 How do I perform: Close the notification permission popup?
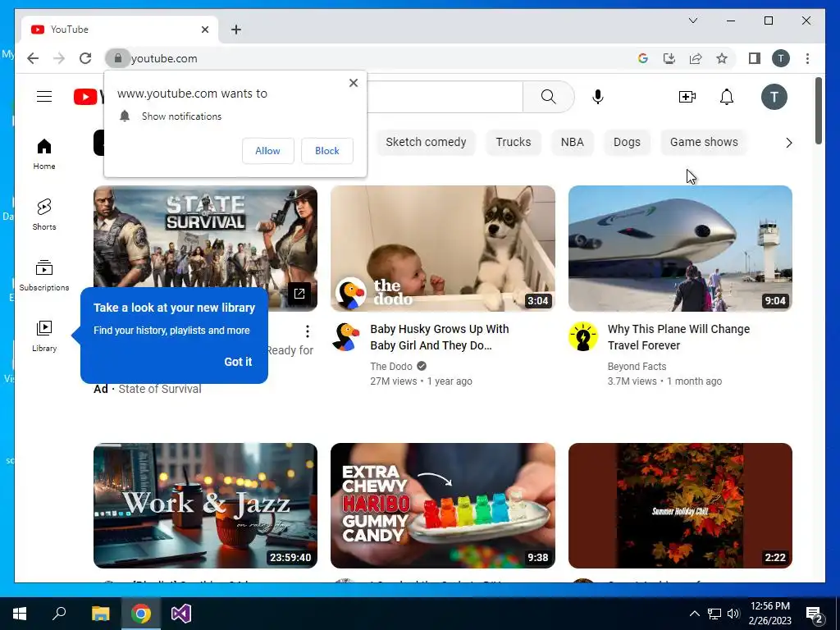353,83
